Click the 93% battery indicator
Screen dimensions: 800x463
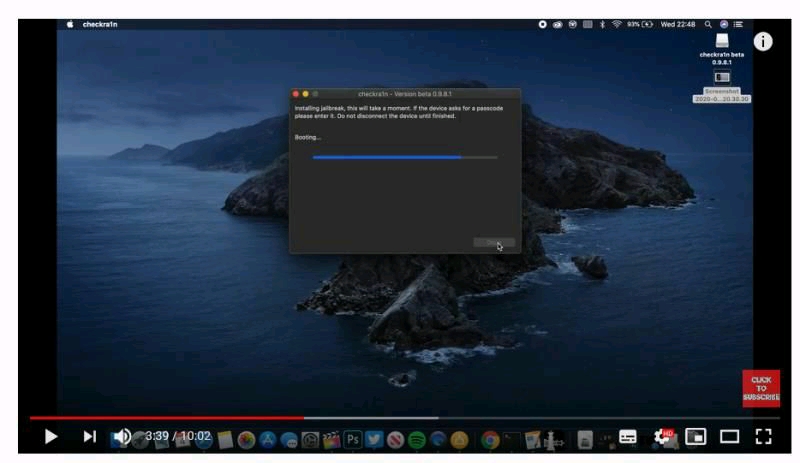pyautogui.click(x=640, y=24)
